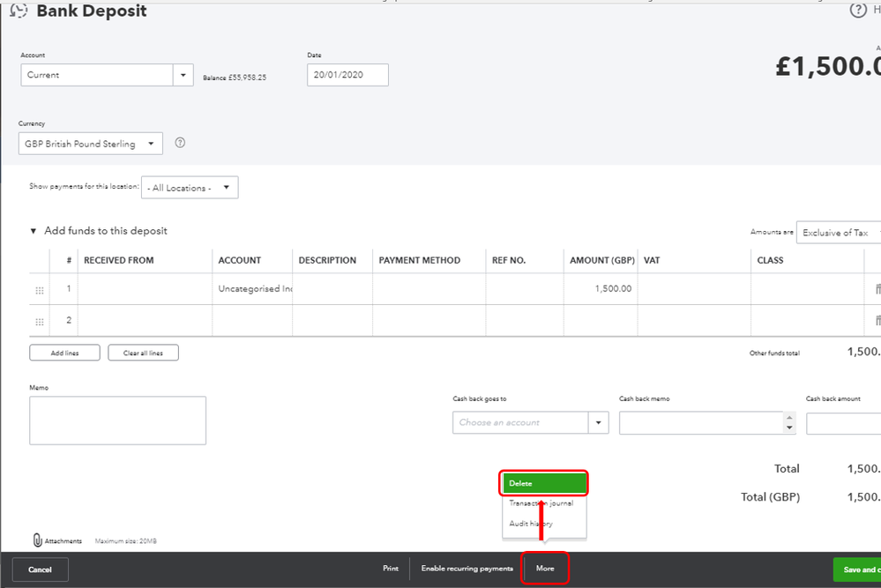Delete row 2 with trash icon
Viewport: 881px width, 588px height.
[877, 320]
